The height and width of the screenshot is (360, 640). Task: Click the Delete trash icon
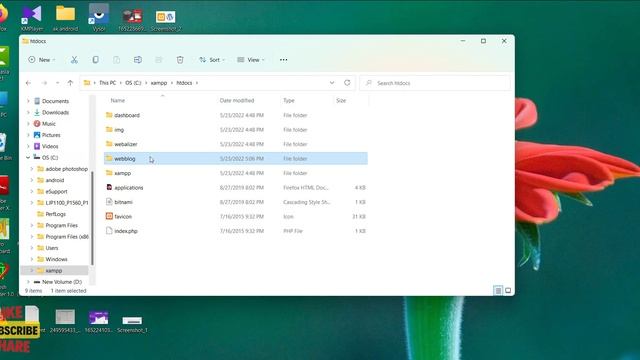(180, 60)
